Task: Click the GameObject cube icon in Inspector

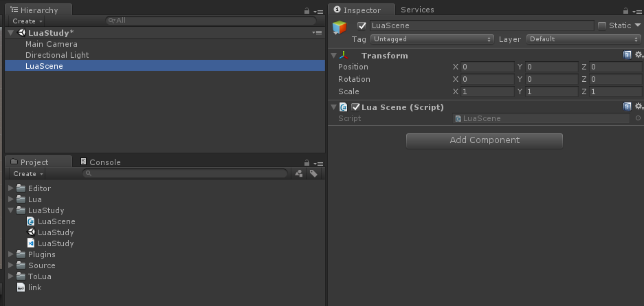Action: click(x=340, y=28)
